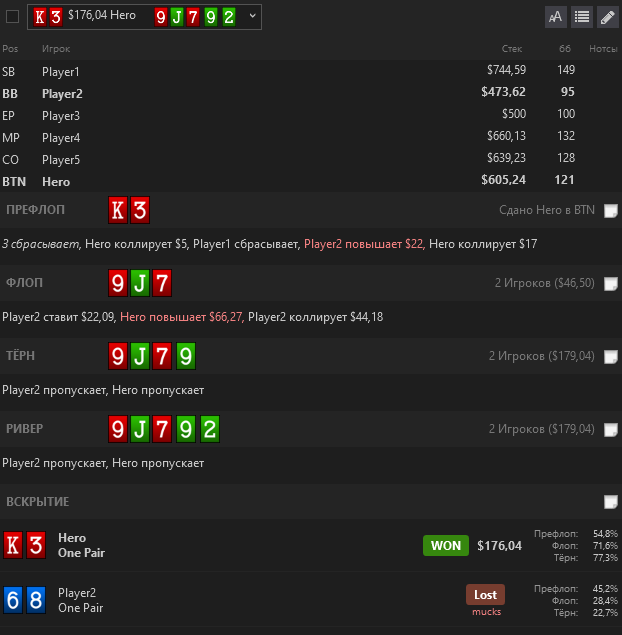Open the list view icon

(x=582, y=17)
